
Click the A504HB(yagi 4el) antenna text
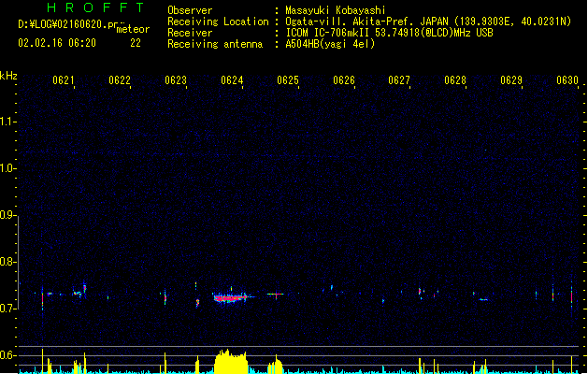(x=330, y=44)
